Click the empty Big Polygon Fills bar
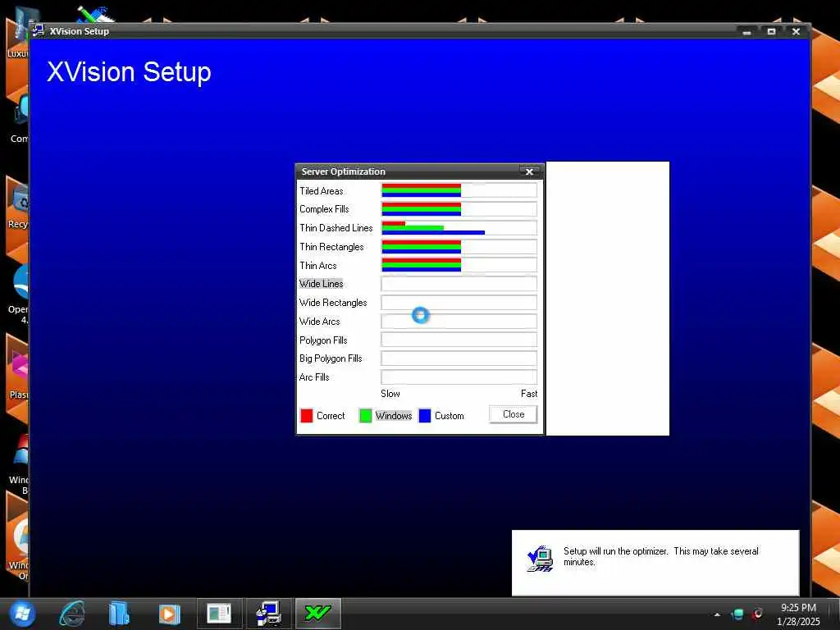Screen dimensions: 840x630 point(459,358)
